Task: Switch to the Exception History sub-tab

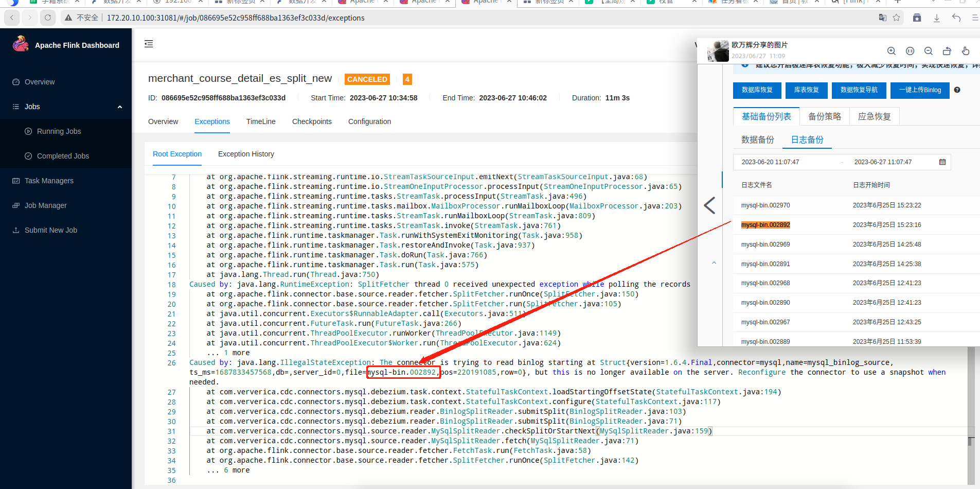Action: [x=246, y=154]
